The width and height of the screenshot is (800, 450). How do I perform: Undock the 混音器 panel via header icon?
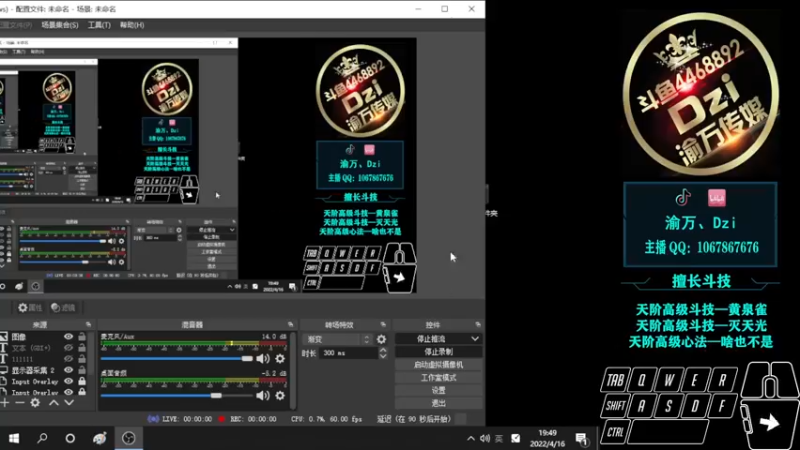[x=290, y=324]
